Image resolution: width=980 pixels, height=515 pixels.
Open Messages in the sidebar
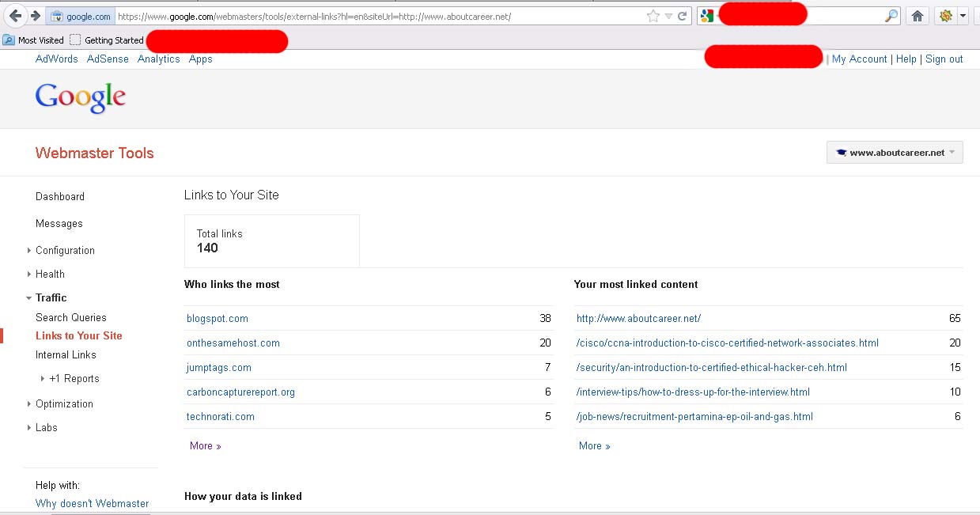point(59,224)
